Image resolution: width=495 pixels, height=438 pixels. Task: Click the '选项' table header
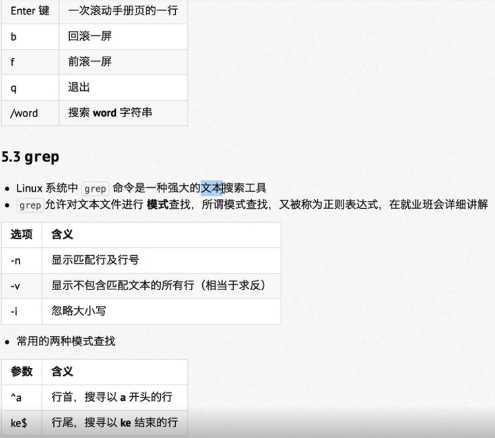coord(22,235)
